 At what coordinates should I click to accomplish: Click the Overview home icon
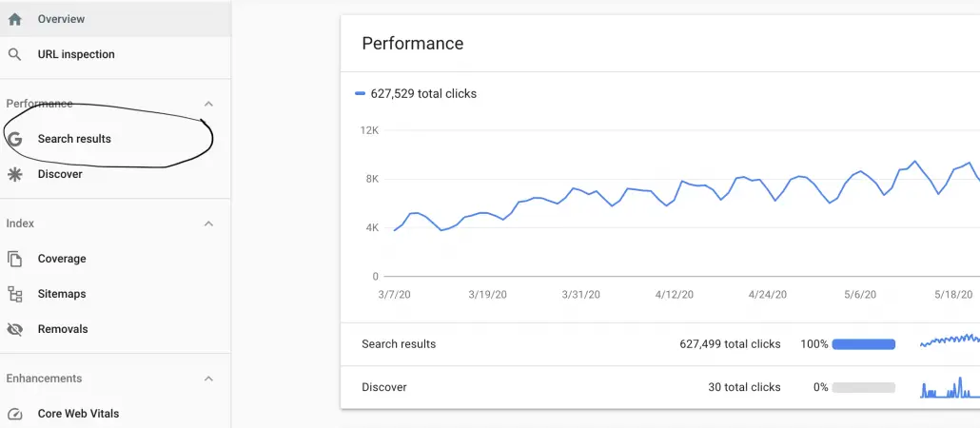click(x=14, y=19)
